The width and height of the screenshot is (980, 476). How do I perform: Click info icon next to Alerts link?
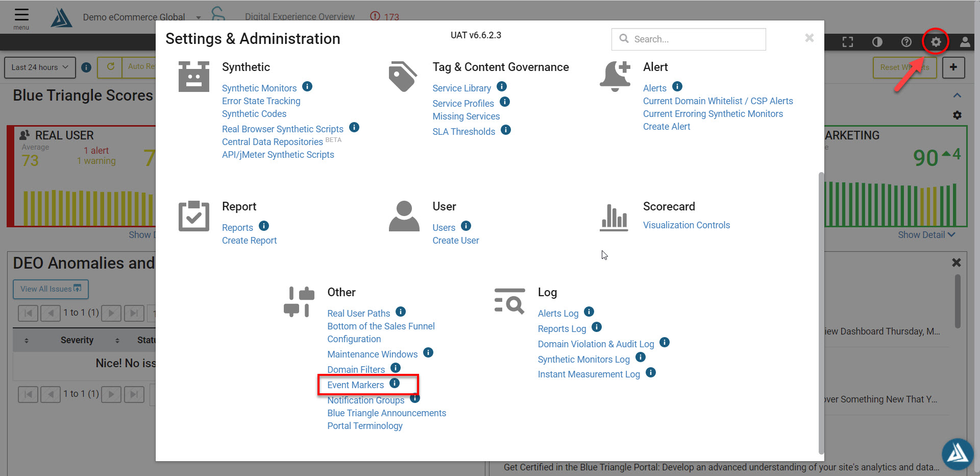click(677, 86)
